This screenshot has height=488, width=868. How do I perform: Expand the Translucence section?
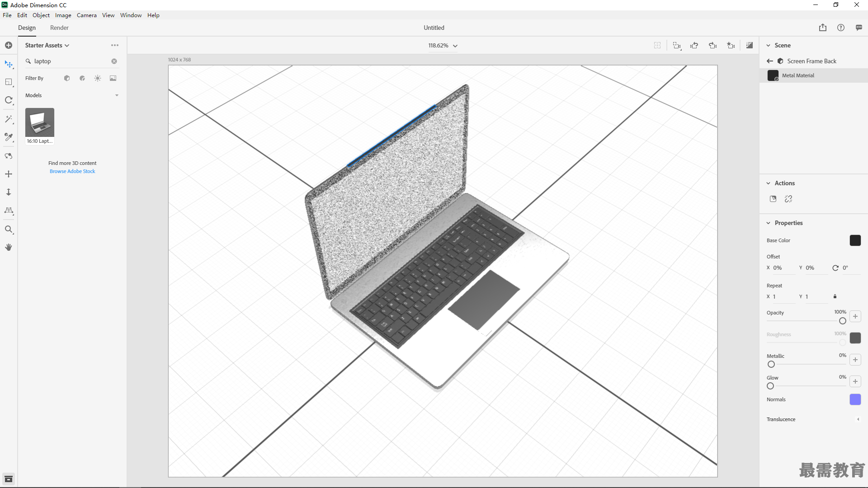tap(858, 419)
